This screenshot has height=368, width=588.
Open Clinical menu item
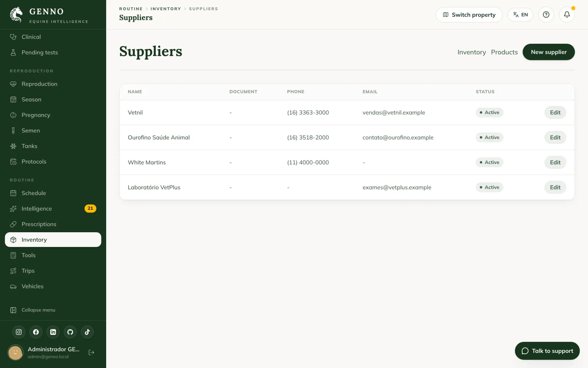point(53,37)
